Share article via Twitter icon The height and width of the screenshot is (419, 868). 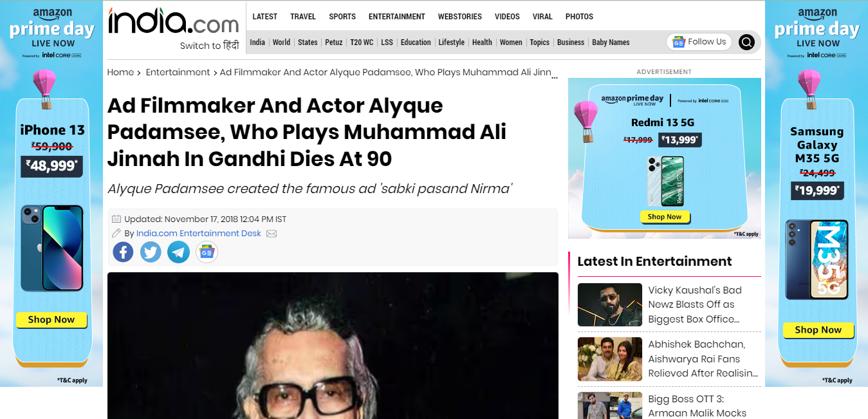click(151, 252)
